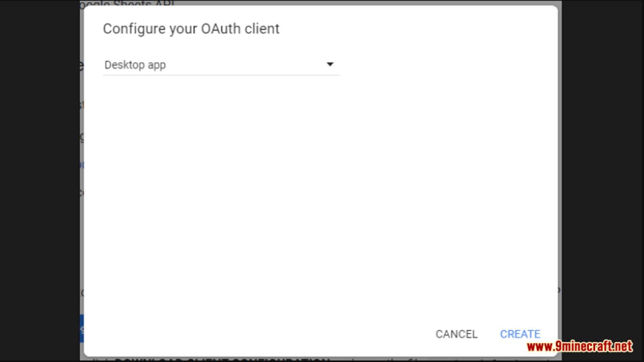Click the blue button peeking from behind the dialog

pyautogui.click(x=82, y=328)
